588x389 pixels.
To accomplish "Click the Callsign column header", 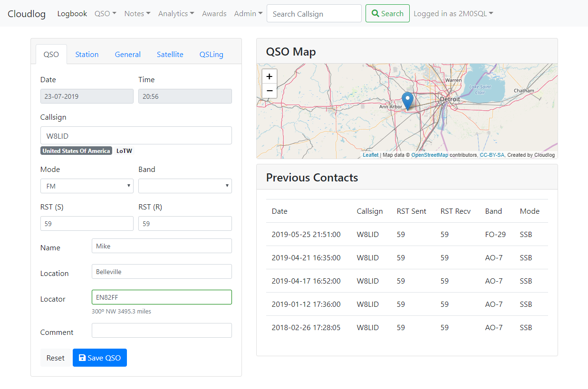I will [x=370, y=211].
